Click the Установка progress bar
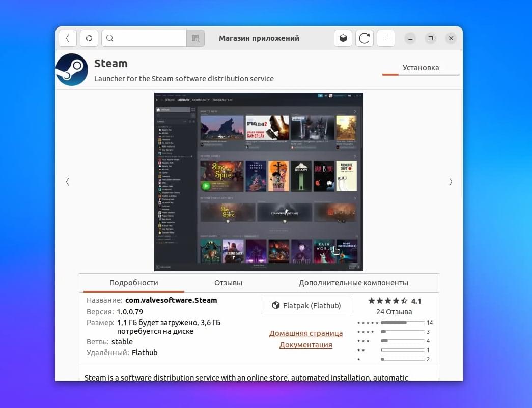 click(x=421, y=75)
